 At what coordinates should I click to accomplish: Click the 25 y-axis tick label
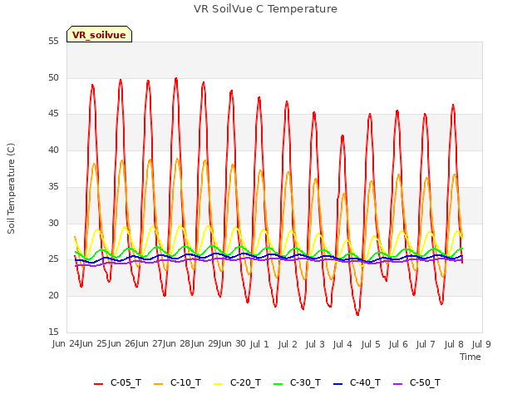(53, 259)
